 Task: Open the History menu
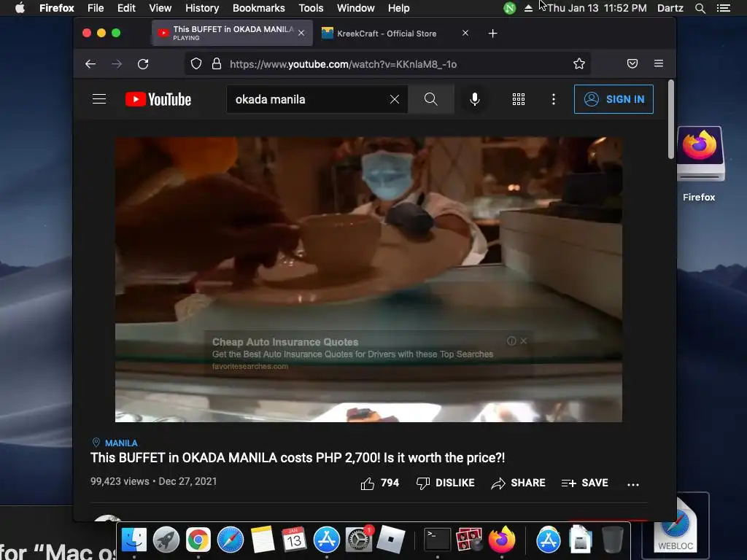coord(202,8)
